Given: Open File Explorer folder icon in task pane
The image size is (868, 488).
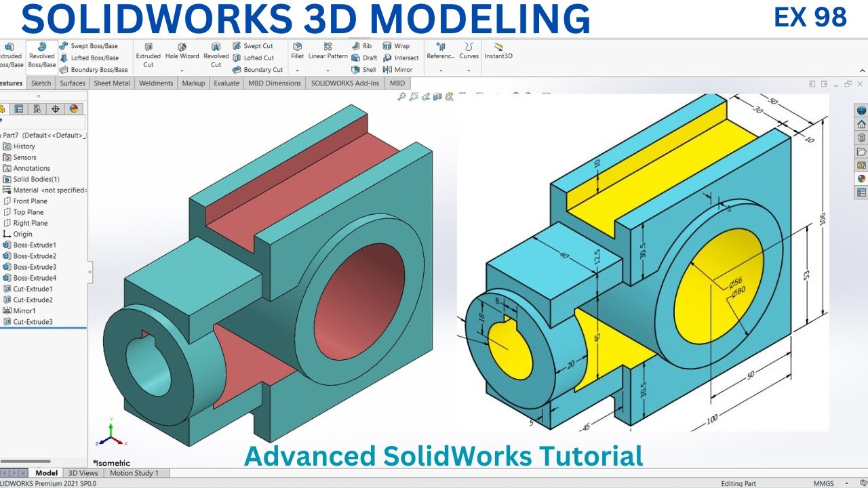Looking at the screenshot, I should click(861, 151).
